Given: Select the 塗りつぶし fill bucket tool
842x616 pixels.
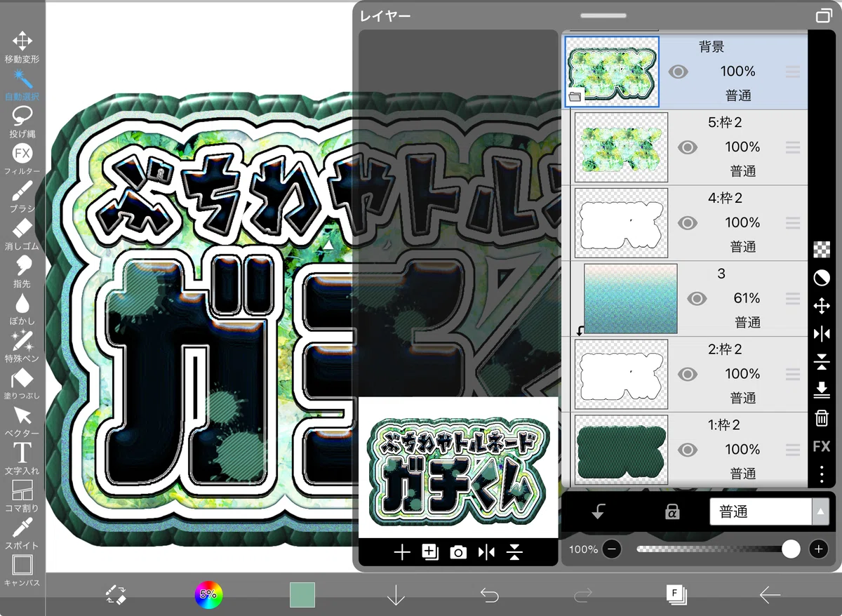Looking at the screenshot, I should pyautogui.click(x=22, y=383).
